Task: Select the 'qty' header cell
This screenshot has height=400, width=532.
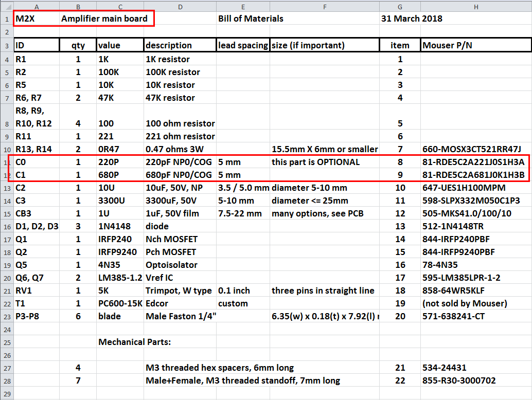Action: click(78, 45)
